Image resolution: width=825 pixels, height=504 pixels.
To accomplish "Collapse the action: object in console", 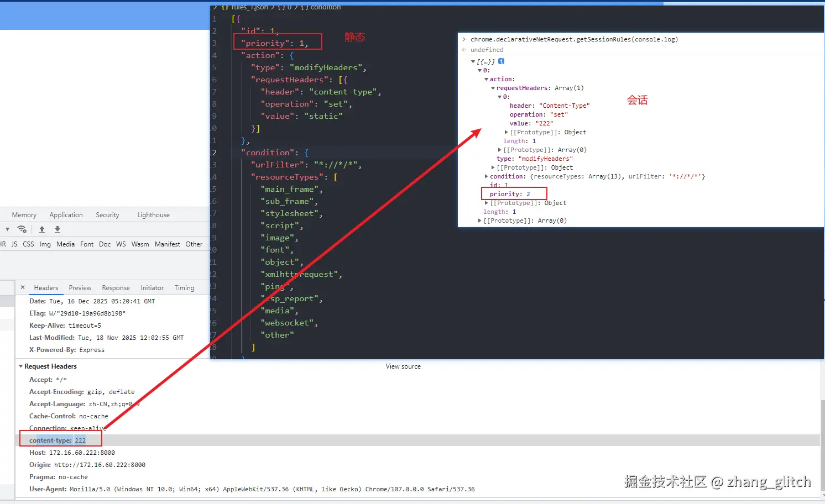I will tap(487, 79).
